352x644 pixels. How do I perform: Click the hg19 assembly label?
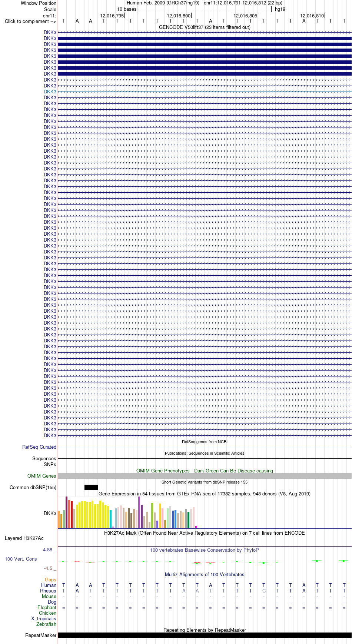pyautogui.click(x=280, y=9)
